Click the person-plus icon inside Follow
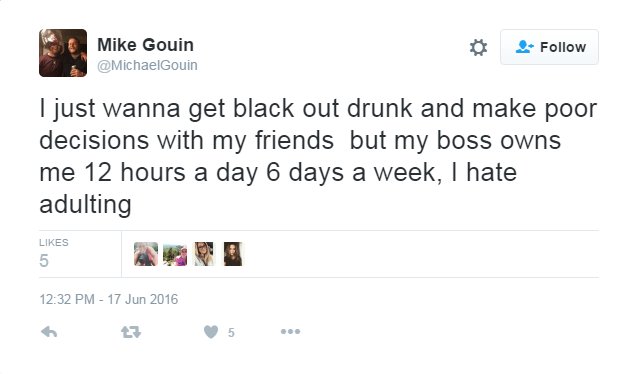The height and width of the screenshot is (374, 635). pos(524,47)
